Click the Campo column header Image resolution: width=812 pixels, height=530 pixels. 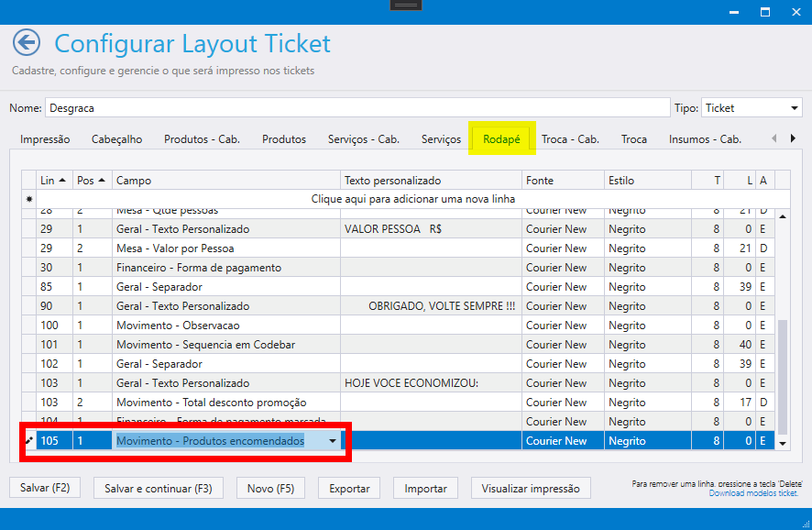pyautogui.click(x=226, y=181)
